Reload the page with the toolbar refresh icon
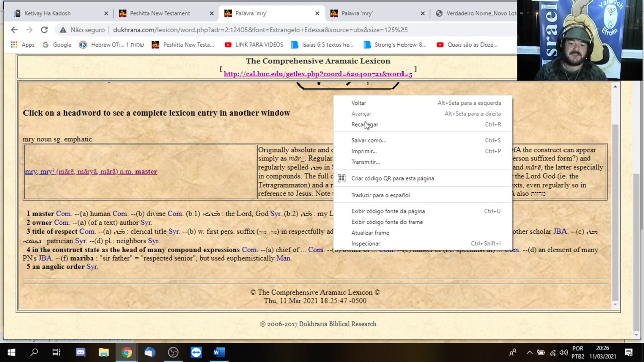This screenshot has width=644, height=362. (44, 30)
